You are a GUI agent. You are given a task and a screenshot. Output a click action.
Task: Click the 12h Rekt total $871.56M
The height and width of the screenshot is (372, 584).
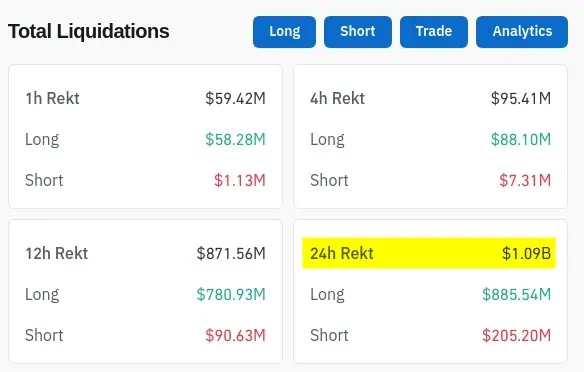tap(231, 254)
